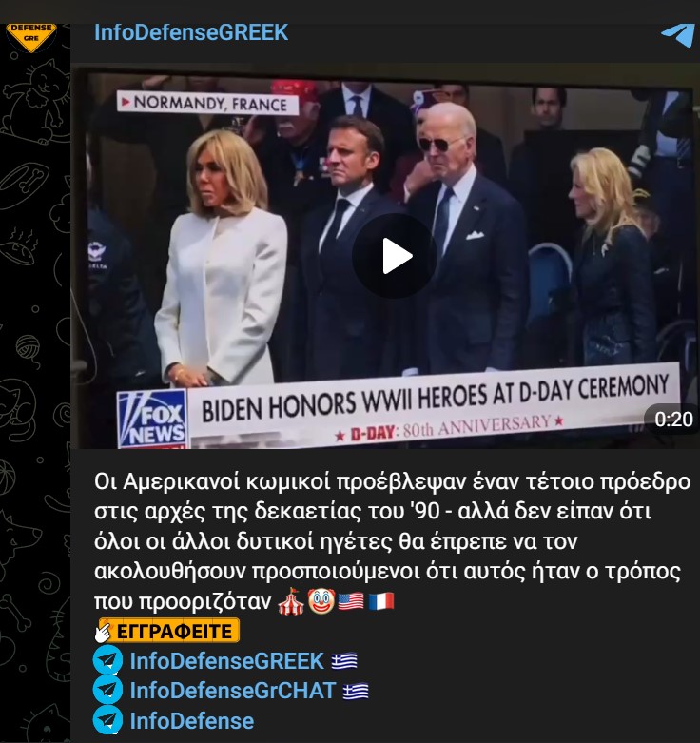The width and height of the screenshot is (700, 743).
Task: Click Telegram icon beside InfoDefense link
Action: coord(108,720)
